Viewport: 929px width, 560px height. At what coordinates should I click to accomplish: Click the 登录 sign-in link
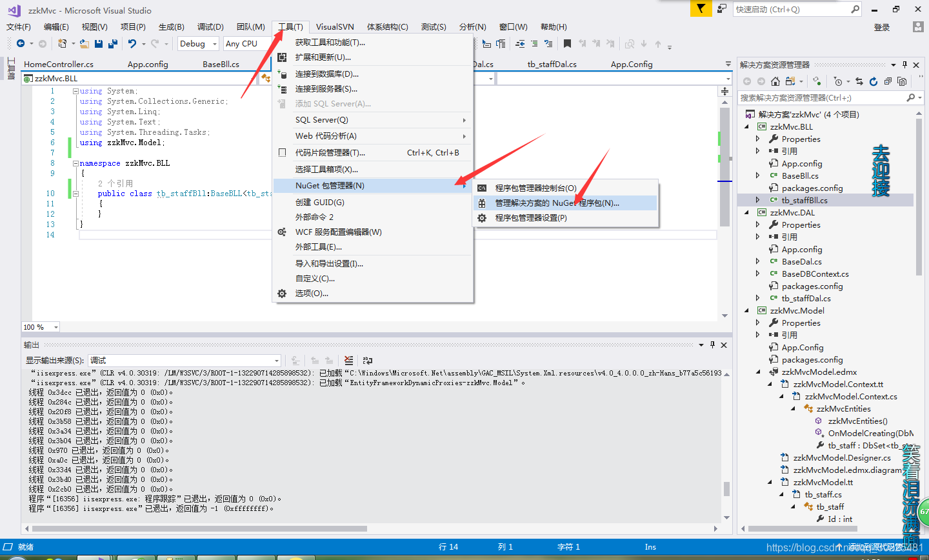click(x=882, y=27)
